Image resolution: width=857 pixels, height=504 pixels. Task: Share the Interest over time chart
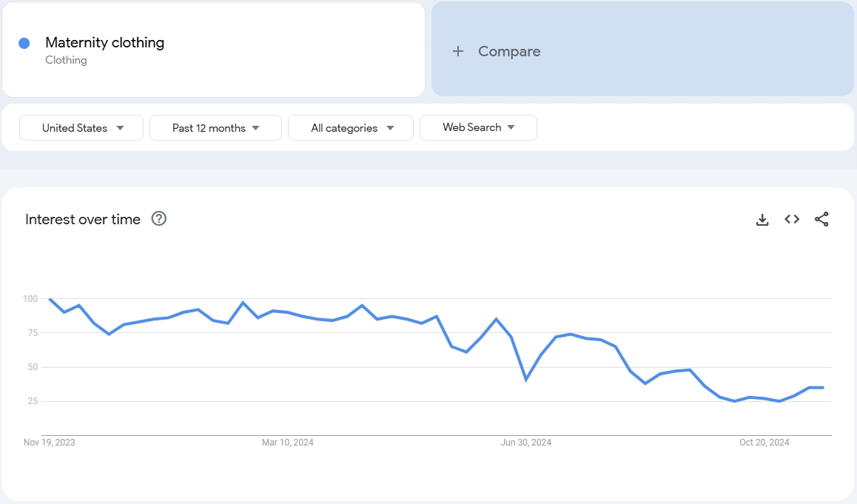tap(821, 219)
